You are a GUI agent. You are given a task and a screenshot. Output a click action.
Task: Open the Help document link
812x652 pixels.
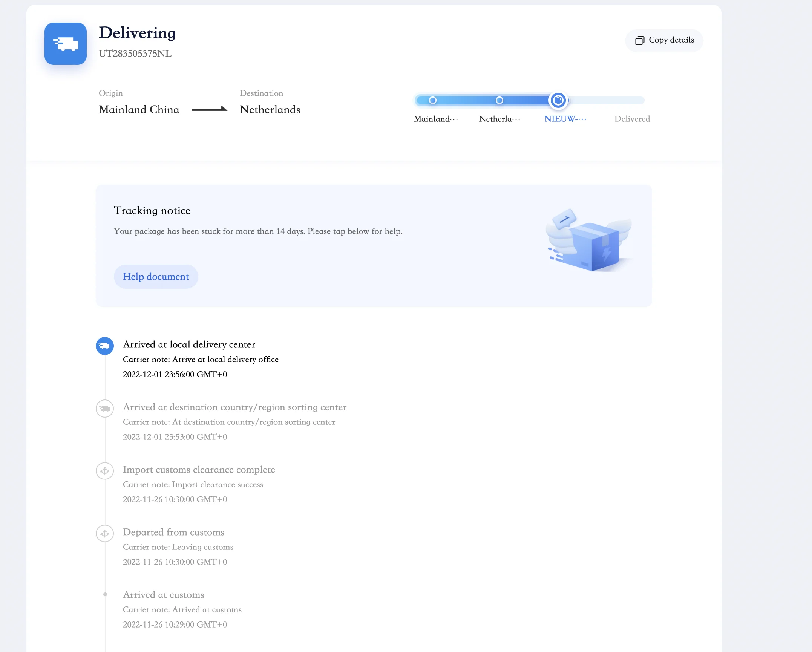[156, 277]
